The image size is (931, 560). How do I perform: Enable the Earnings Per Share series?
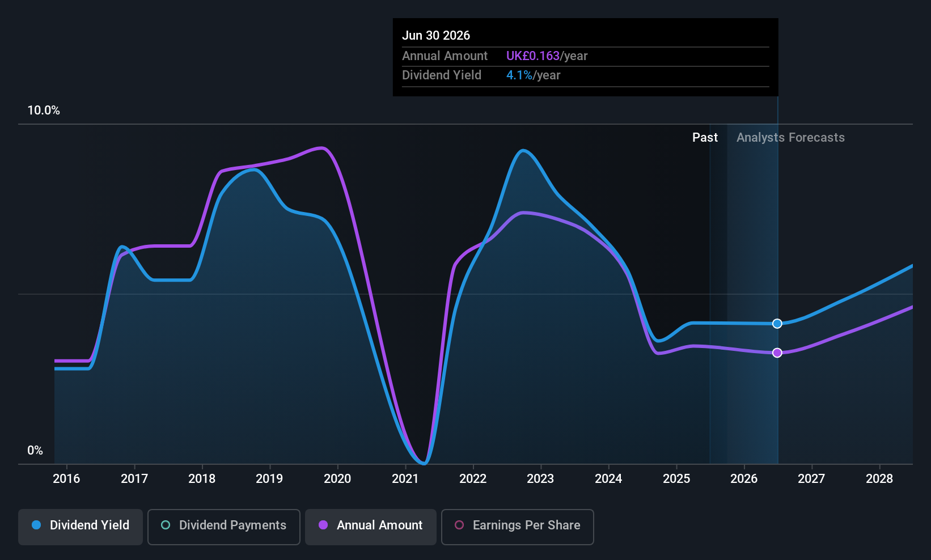tap(518, 527)
